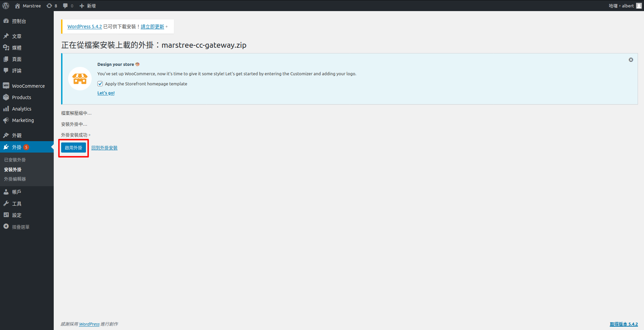Open the WordPress 5.4.2 notice link
The width and height of the screenshot is (644, 330).
[x=85, y=27]
